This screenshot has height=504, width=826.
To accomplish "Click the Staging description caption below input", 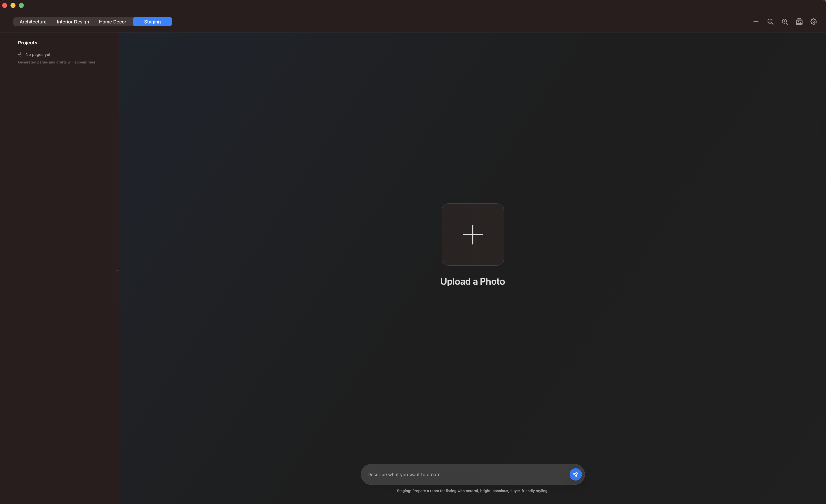I will click(x=473, y=491).
